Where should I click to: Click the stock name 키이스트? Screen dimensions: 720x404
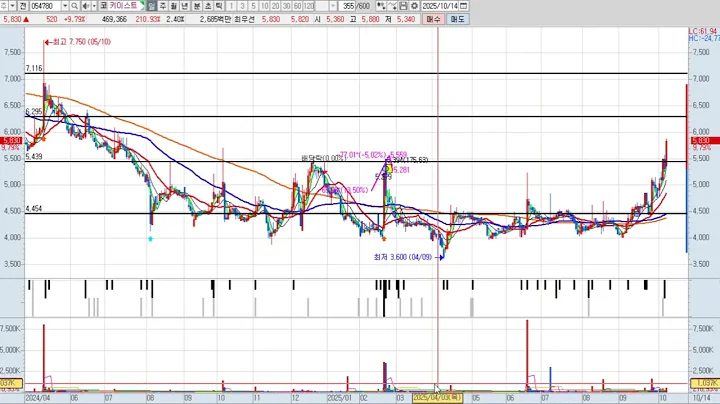123,6
